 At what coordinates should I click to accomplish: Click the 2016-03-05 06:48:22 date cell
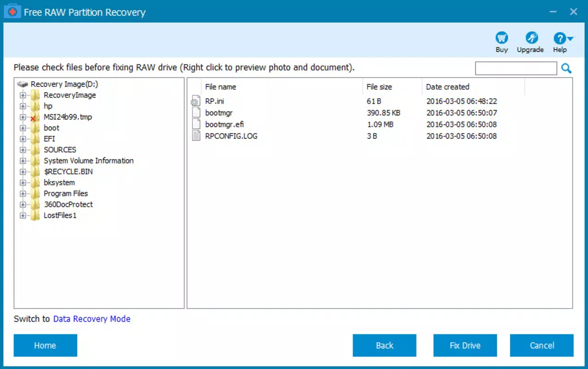coord(462,101)
